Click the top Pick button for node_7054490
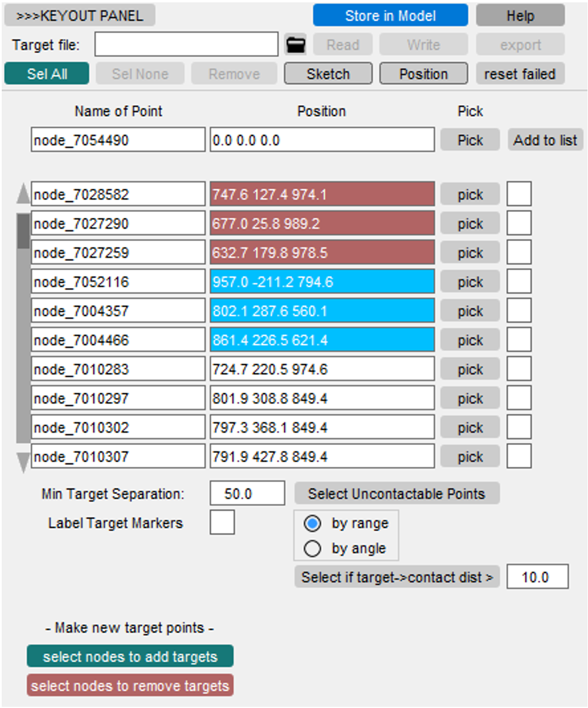 [470, 140]
